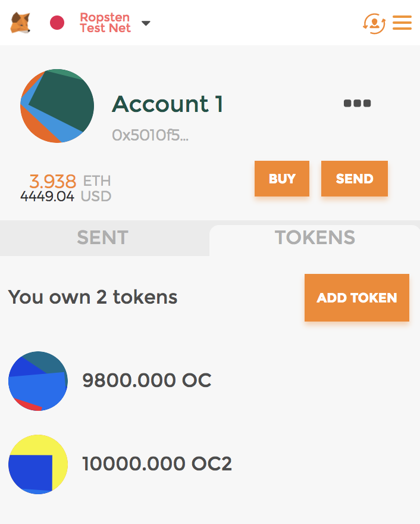Click the Account 1 identicon avatar
The width and height of the screenshot is (420, 524).
pos(57,106)
